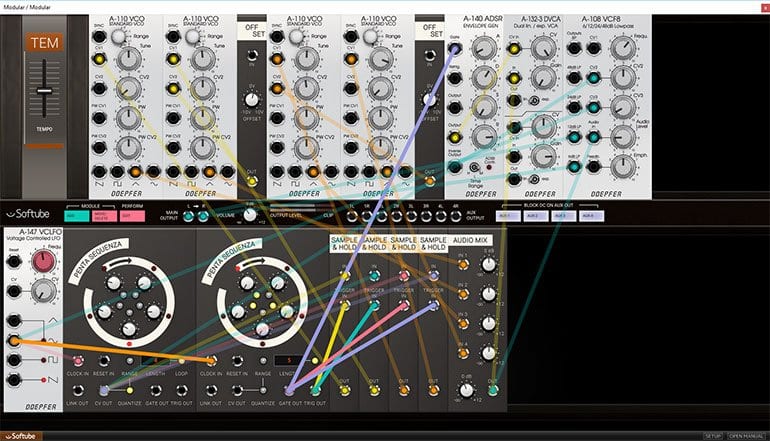Screen dimensions: 770x441
Task: Click the first VCO Tune knob
Action: [x=129, y=59]
